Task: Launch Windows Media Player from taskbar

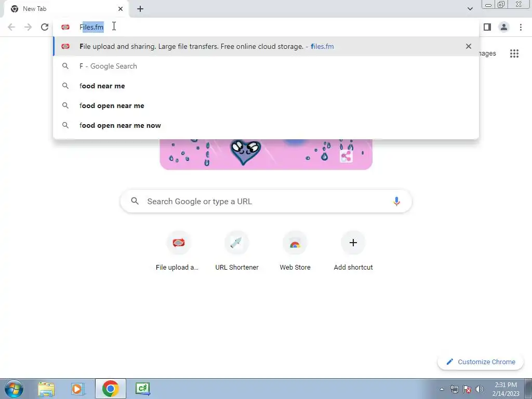Action: pos(77,389)
